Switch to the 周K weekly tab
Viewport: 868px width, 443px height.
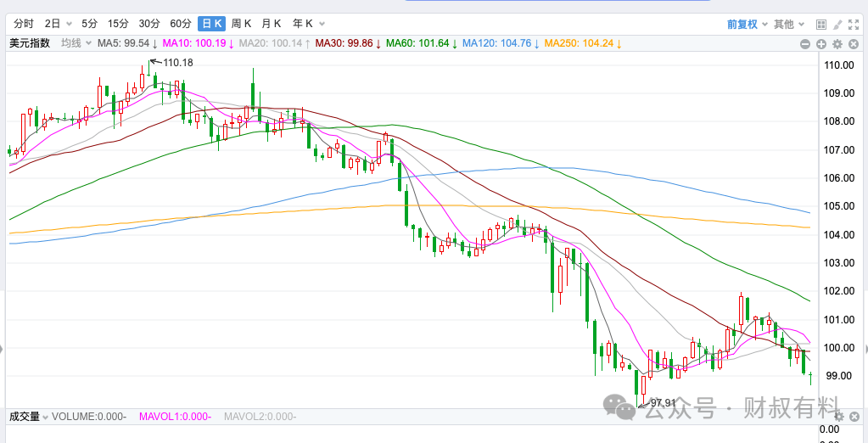[x=242, y=24]
